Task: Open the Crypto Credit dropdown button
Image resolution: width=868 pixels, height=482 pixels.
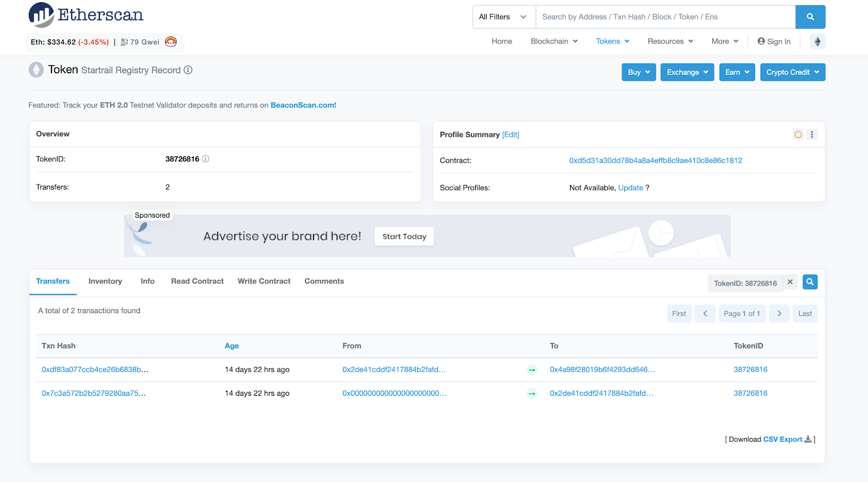Action: [793, 72]
